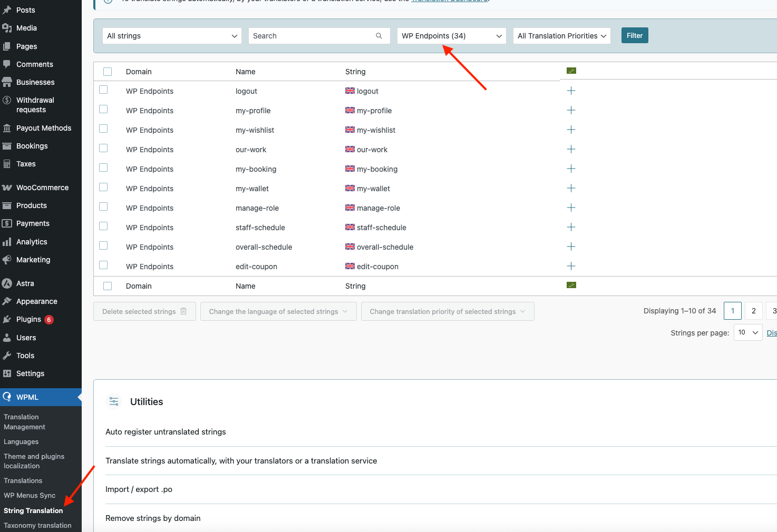Open the All Translation Priorities dropdown
The width and height of the screenshot is (777, 532).
[x=562, y=36]
